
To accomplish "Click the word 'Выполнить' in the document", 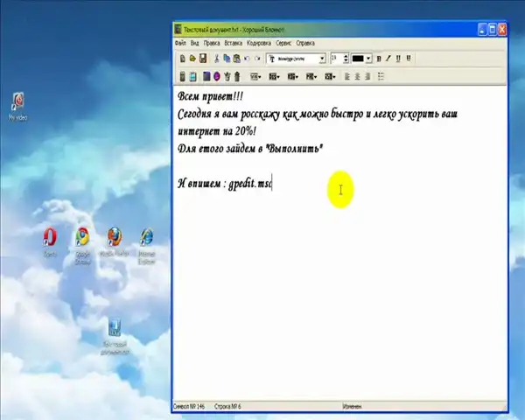I will click(x=294, y=149).
